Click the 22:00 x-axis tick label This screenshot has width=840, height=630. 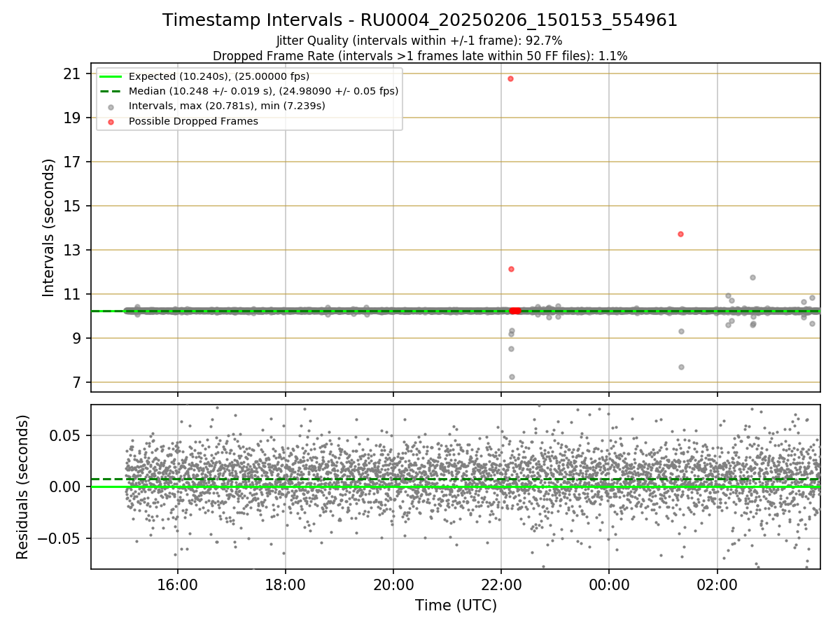point(501,584)
